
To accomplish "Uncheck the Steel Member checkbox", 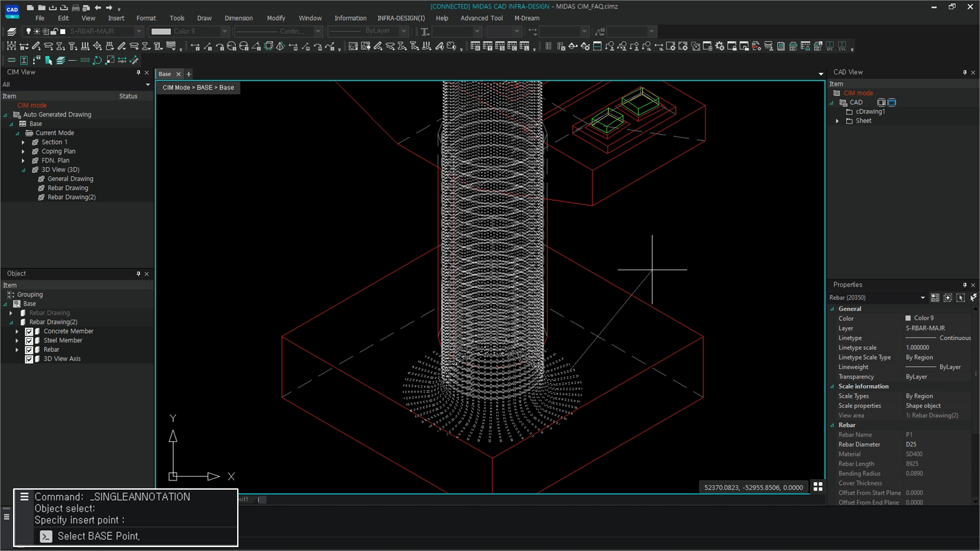I will 29,340.
